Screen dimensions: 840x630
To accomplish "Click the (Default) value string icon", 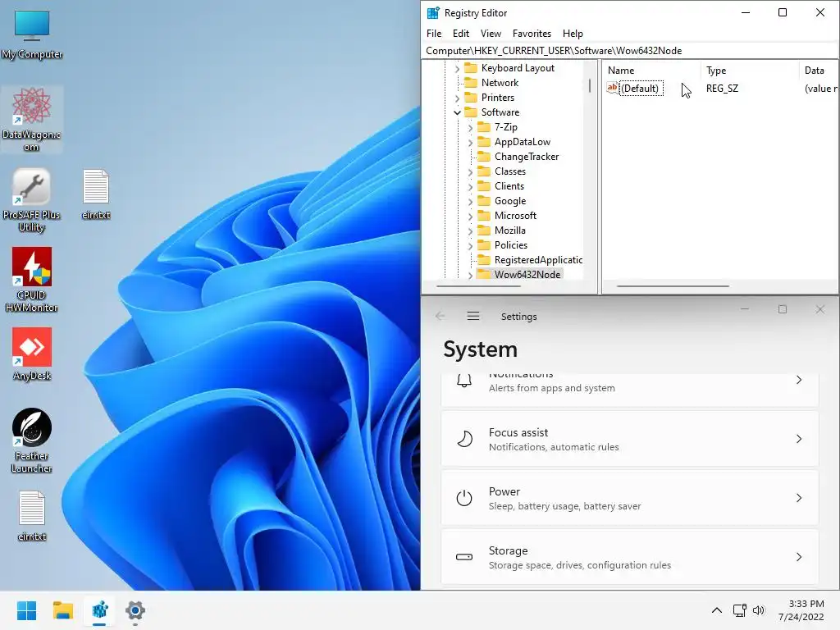I will click(x=612, y=88).
